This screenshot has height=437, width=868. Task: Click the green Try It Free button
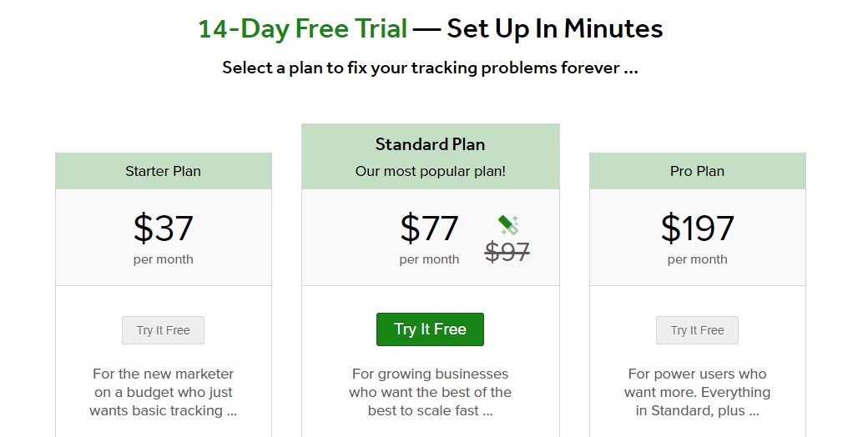pyautogui.click(x=430, y=329)
